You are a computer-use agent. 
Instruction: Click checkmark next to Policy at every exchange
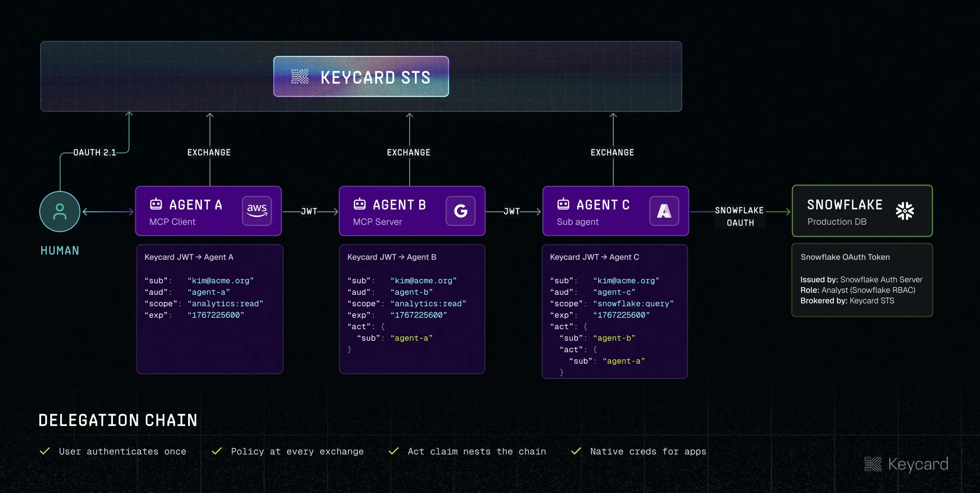click(x=217, y=451)
